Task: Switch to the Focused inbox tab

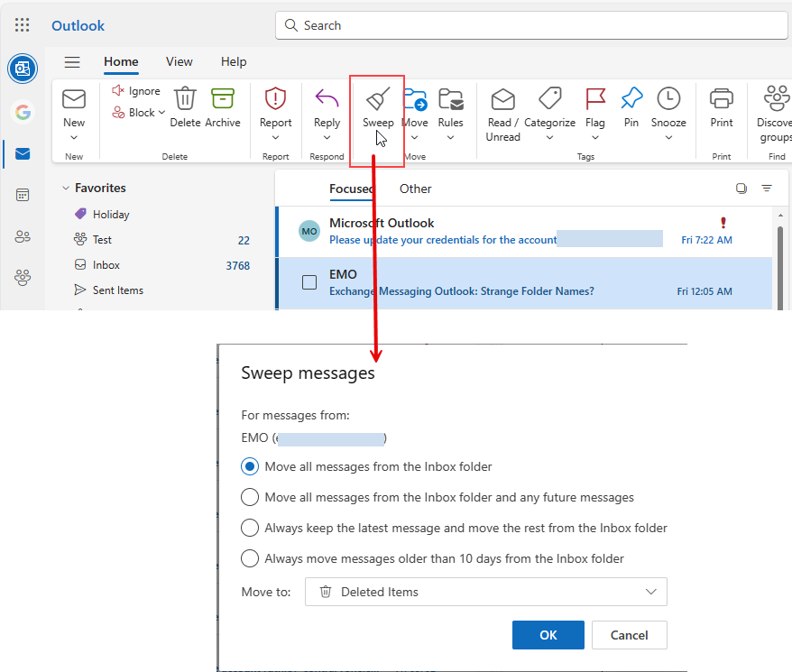Action: 351,189
